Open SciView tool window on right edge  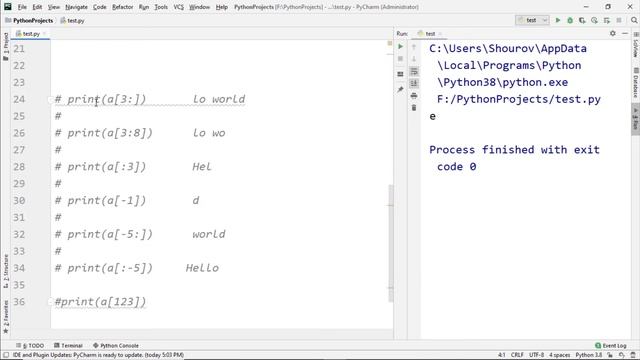click(x=636, y=45)
